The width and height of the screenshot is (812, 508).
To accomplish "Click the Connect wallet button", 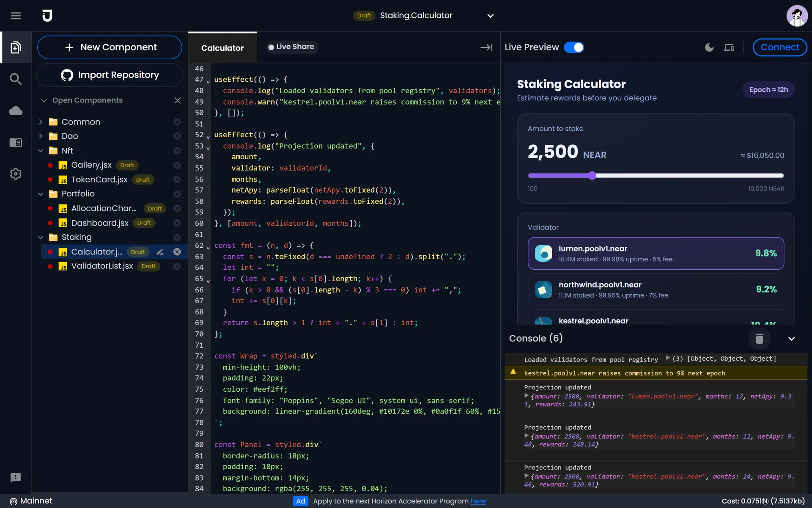I will [780, 47].
